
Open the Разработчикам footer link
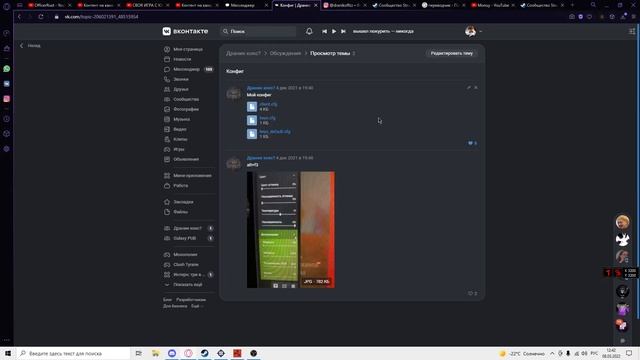191,300
